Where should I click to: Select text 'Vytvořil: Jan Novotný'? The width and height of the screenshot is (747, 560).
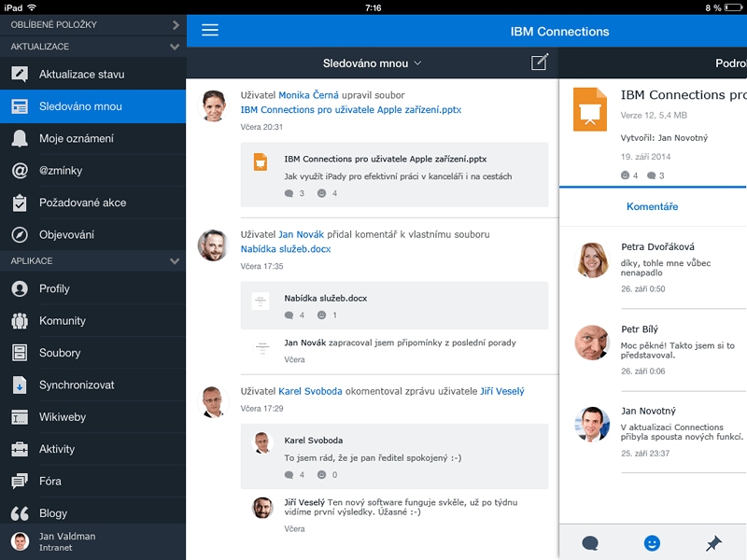664,137
